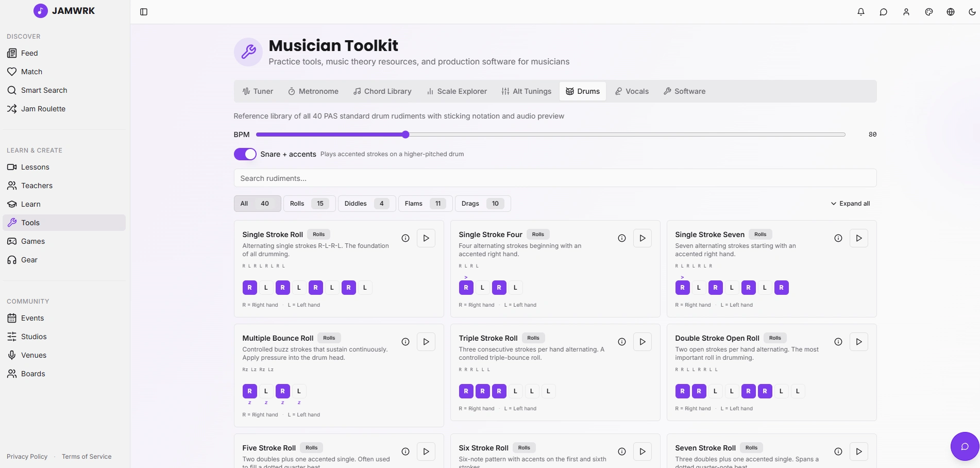Disable the Snare + accents toggle
The image size is (980, 468).
pyautogui.click(x=245, y=154)
